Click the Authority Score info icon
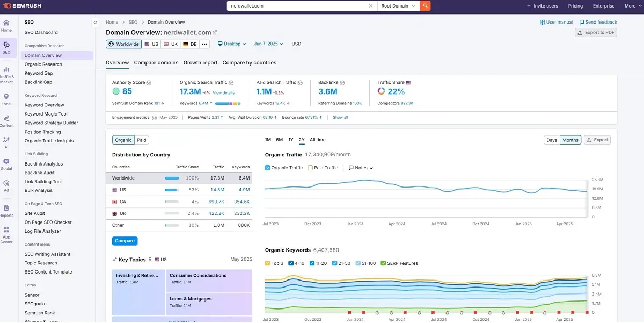 pyautogui.click(x=149, y=83)
